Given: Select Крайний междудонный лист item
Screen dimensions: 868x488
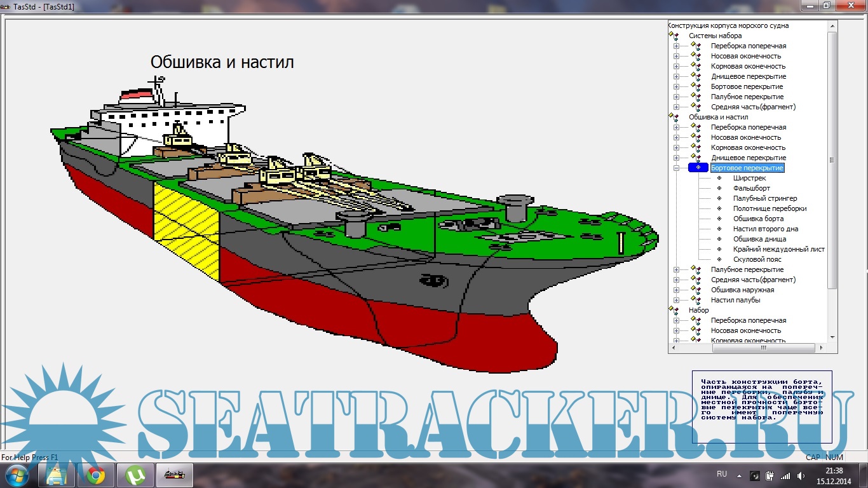Looking at the screenshot, I should tap(778, 249).
